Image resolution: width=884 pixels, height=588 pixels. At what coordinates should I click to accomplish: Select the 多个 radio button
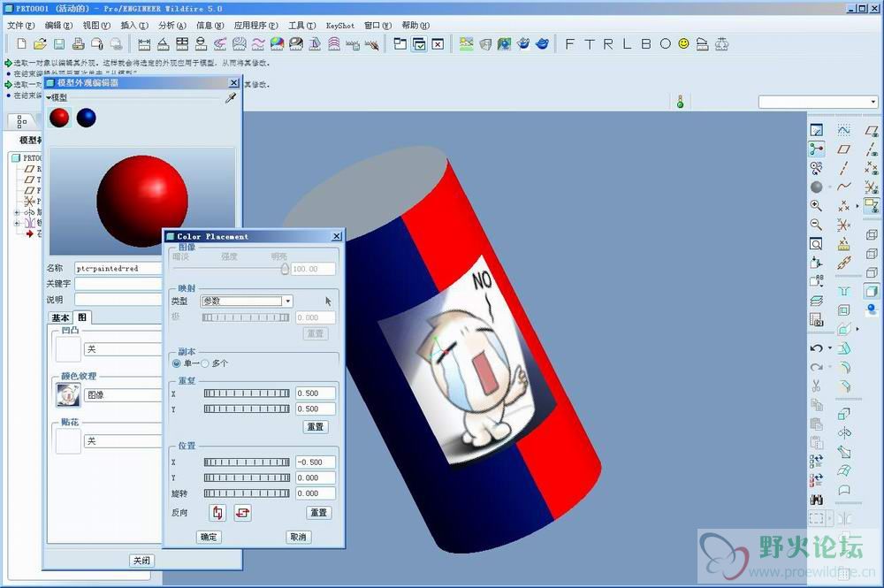[205, 363]
